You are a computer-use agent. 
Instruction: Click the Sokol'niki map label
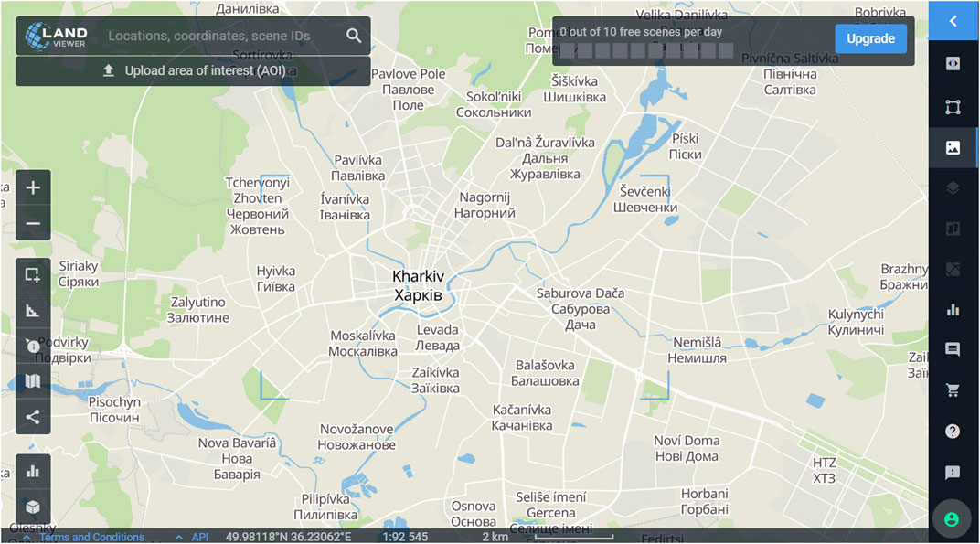pyautogui.click(x=494, y=104)
